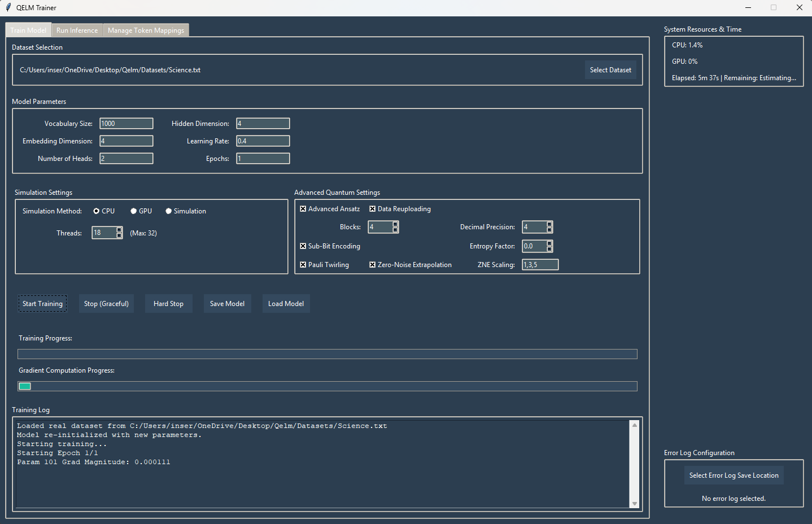Disable the Advanced Ansatz checkbox
812x524 pixels.
click(x=303, y=208)
